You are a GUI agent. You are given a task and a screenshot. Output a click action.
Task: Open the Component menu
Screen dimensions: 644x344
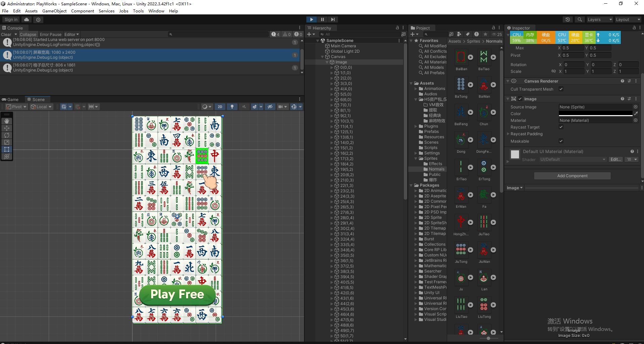(83, 11)
